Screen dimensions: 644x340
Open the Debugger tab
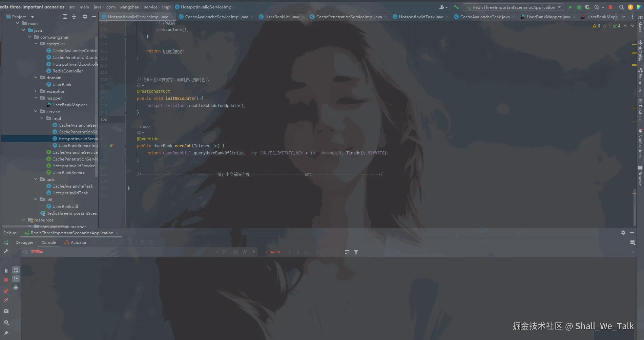[24, 242]
